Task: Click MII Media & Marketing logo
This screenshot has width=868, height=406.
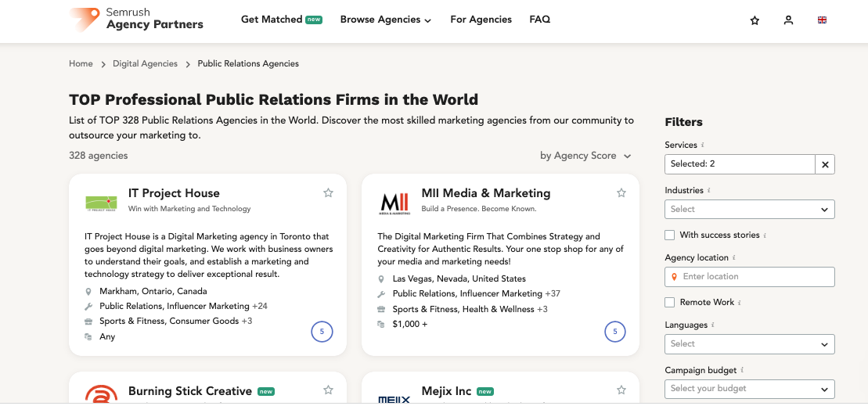Action: (394, 203)
